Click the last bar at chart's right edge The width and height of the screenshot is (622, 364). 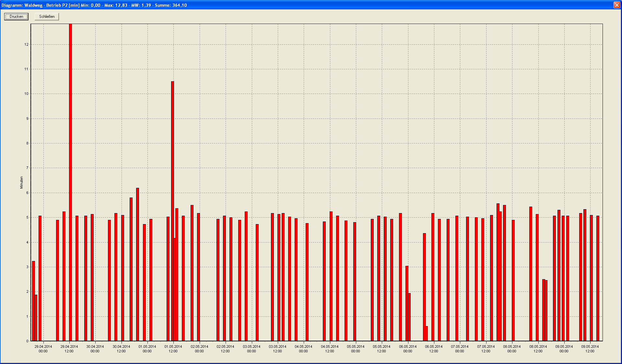[x=598, y=279]
